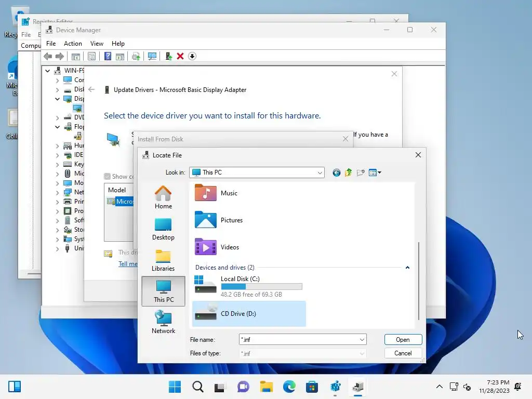Select Local Disk (C:) drive

[248, 286]
